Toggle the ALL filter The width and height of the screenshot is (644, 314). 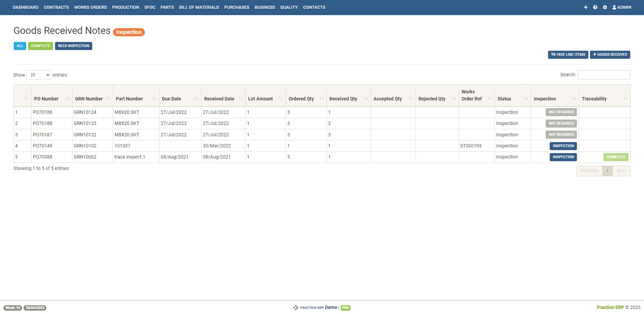[x=20, y=46]
